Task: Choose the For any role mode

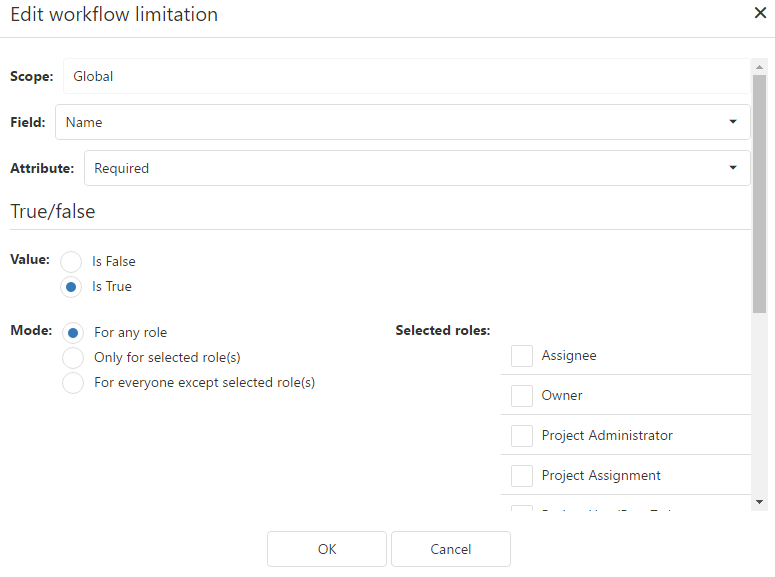Action: [x=73, y=333]
